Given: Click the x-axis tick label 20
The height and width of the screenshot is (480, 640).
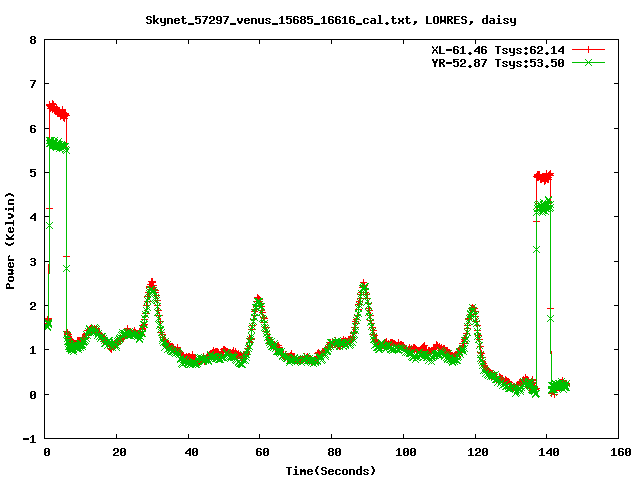Looking at the screenshot, I should pos(119,452).
